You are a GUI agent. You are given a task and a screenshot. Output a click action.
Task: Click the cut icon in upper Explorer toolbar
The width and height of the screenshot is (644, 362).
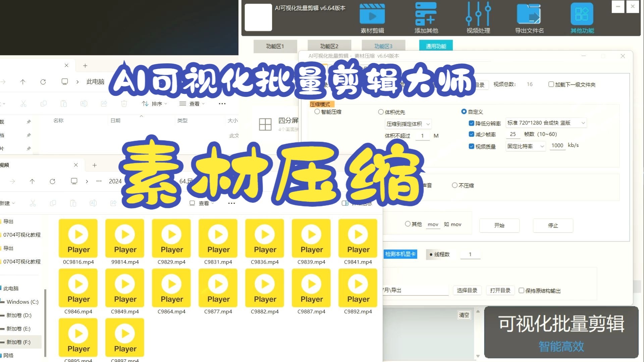tap(23, 104)
